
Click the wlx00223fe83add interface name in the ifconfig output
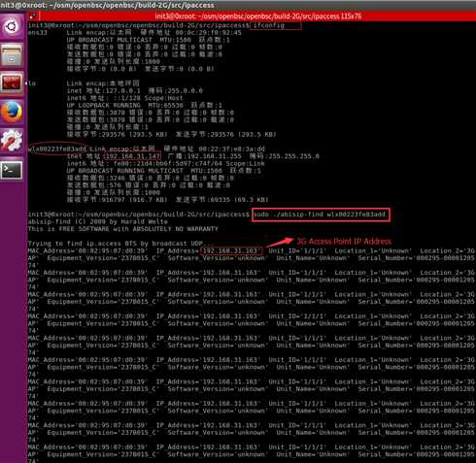[x=57, y=149]
